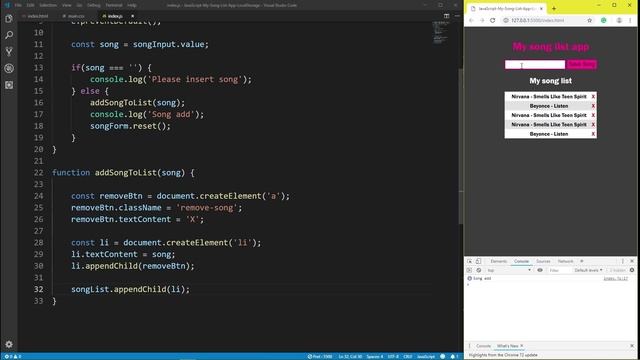
Task: Click the inspect element picker icon
Action: tap(469, 261)
